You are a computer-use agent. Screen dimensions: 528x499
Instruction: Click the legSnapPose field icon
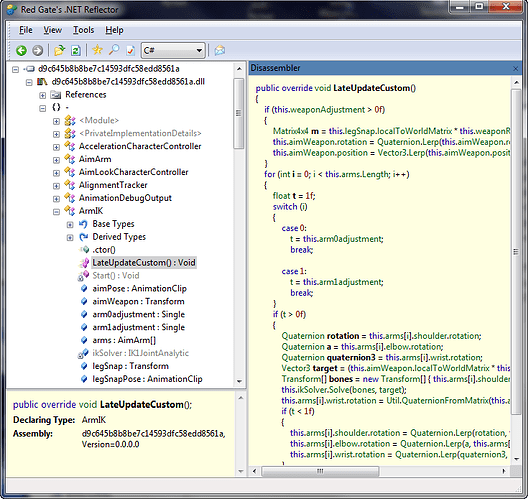(x=84, y=379)
